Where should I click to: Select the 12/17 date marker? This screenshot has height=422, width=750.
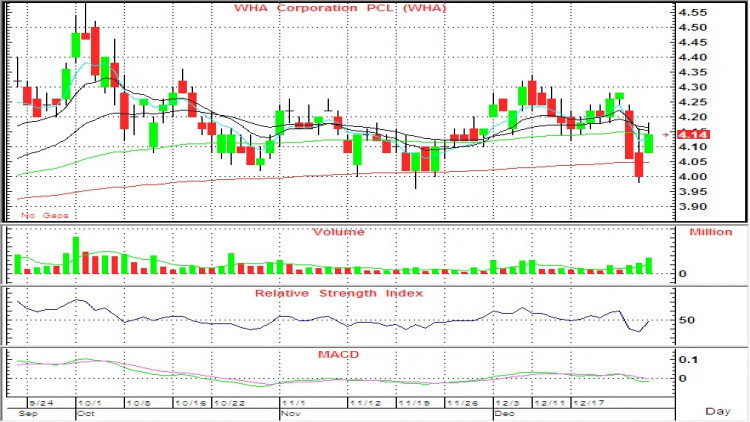click(589, 403)
